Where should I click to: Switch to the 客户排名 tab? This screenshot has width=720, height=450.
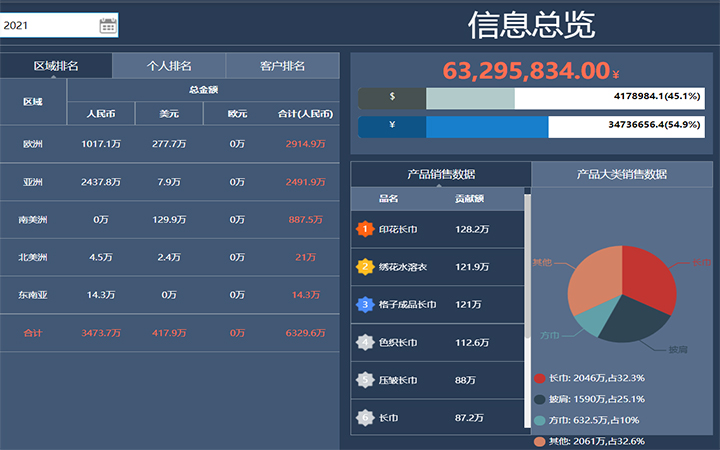(282, 66)
